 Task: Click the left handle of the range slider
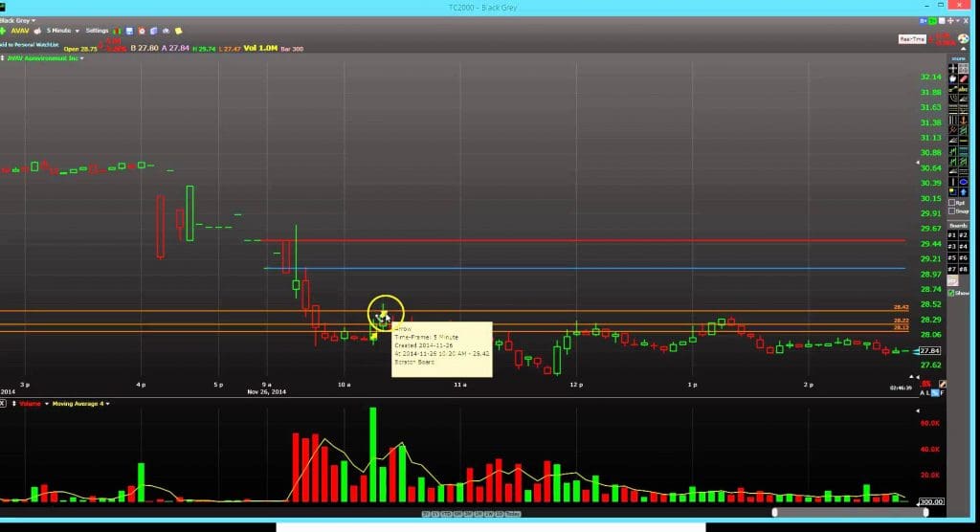775,513
